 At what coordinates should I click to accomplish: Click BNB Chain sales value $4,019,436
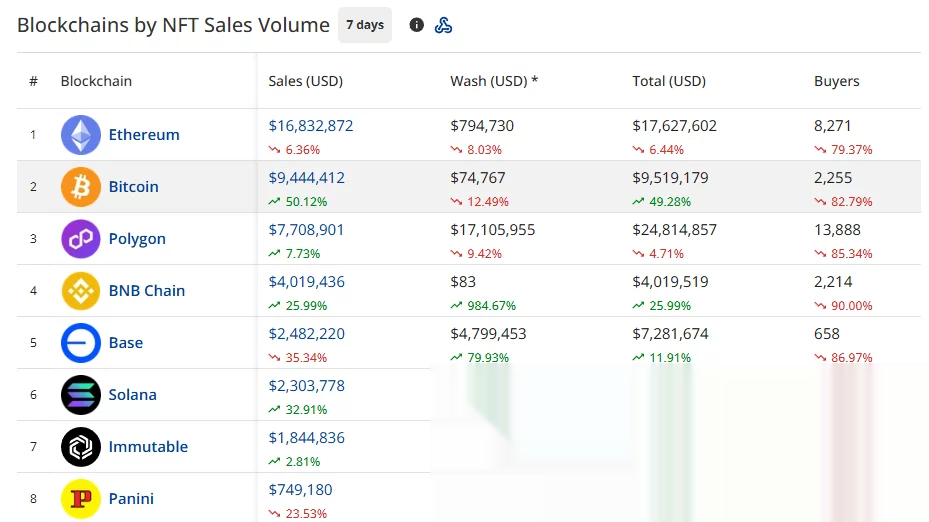tap(306, 282)
